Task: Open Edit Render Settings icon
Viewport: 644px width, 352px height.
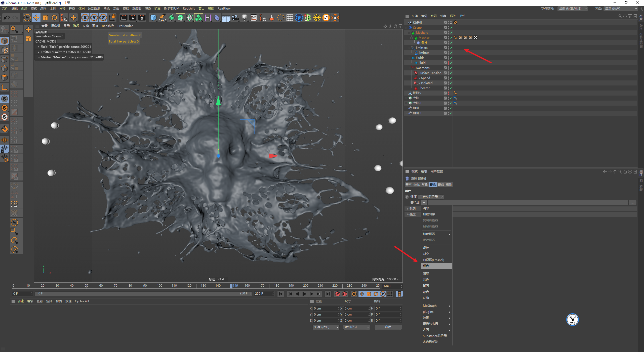Action: click(142, 18)
